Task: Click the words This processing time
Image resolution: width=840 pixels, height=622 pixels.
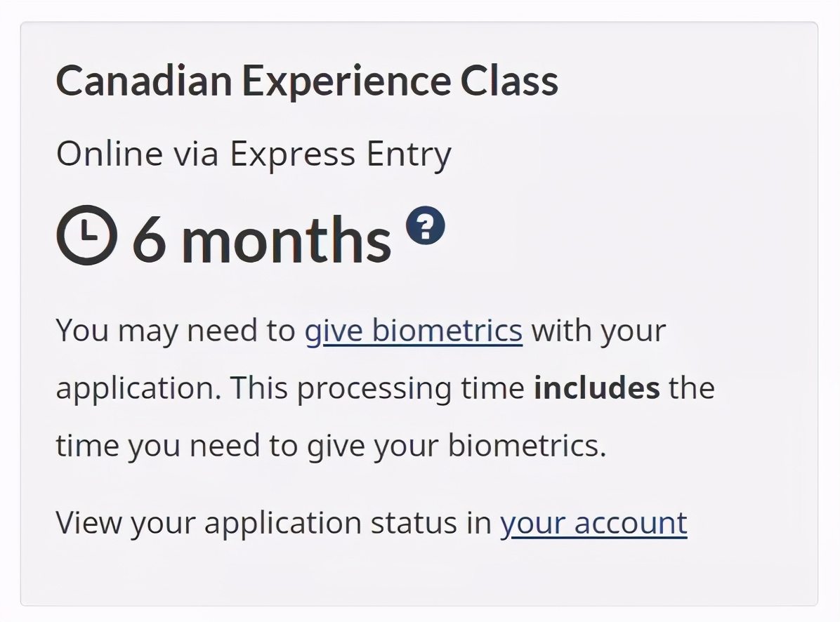Action: tap(378, 389)
